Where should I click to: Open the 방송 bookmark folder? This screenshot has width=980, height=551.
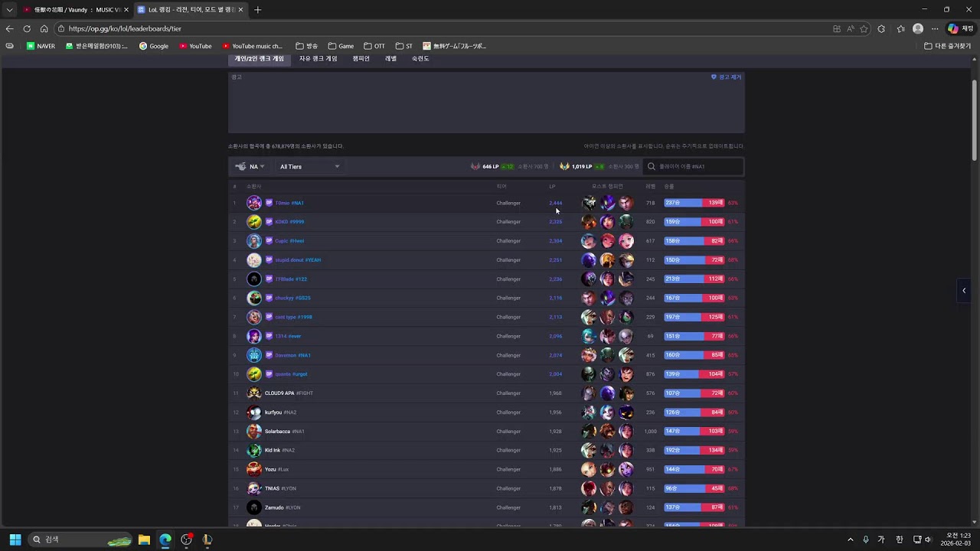click(x=306, y=46)
